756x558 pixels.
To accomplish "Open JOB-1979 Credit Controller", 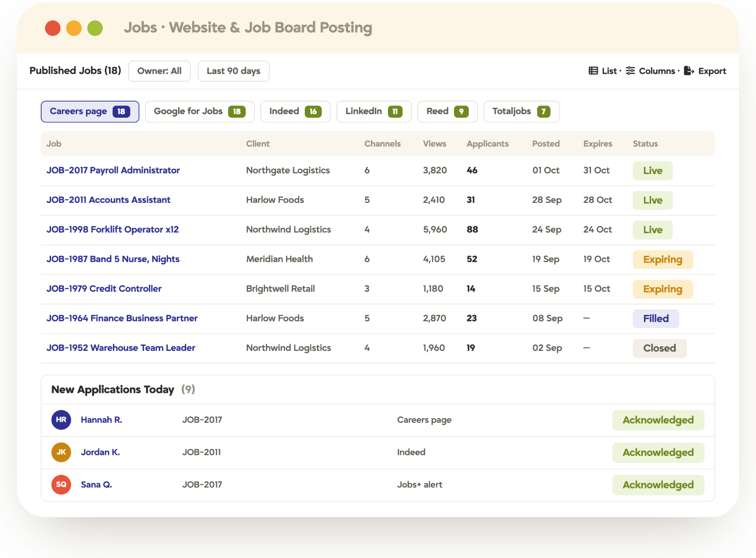I will coord(104,289).
